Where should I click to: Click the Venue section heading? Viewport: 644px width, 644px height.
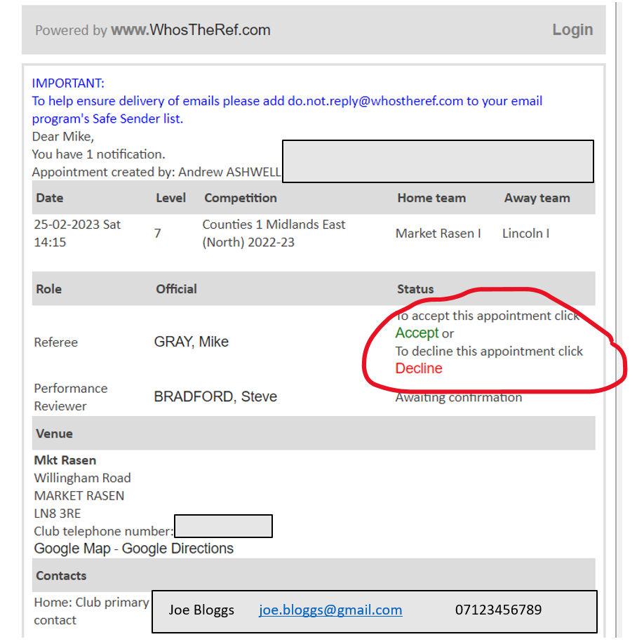point(55,434)
